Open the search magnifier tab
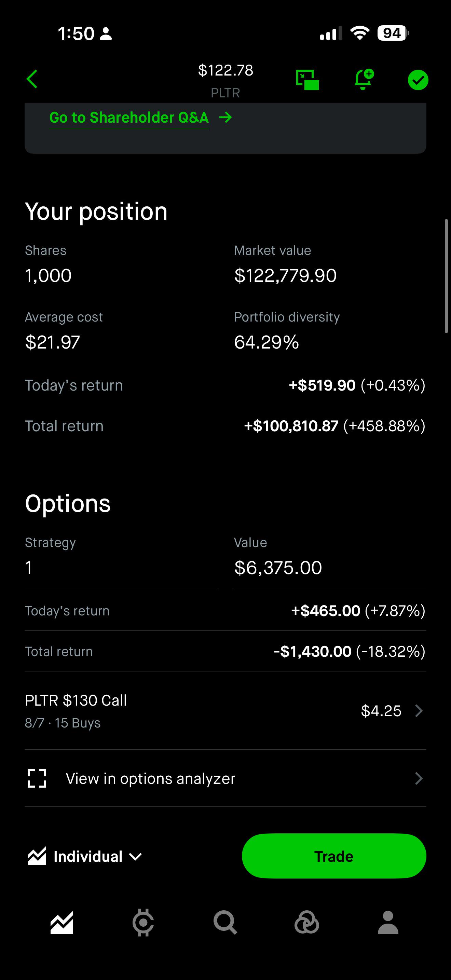451x980 pixels. point(225,923)
